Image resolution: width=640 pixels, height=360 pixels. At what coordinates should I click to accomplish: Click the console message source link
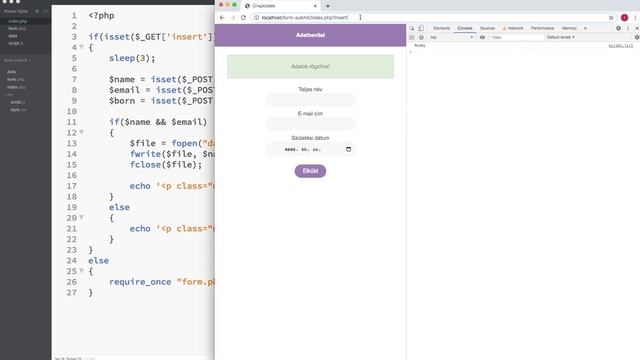pos(620,46)
